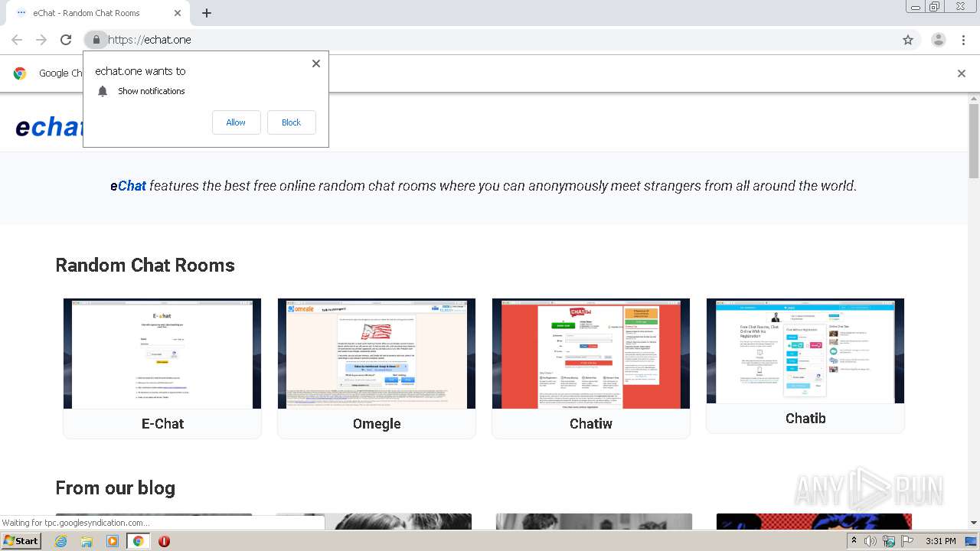Viewport: 980px width, 551px height.
Task: Open the media player taskbar icon
Action: [113, 541]
